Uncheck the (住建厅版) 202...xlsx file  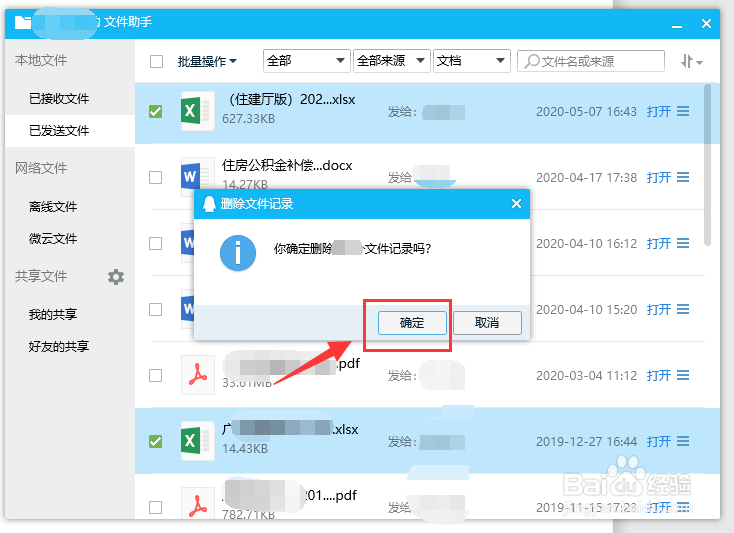pyautogui.click(x=155, y=111)
